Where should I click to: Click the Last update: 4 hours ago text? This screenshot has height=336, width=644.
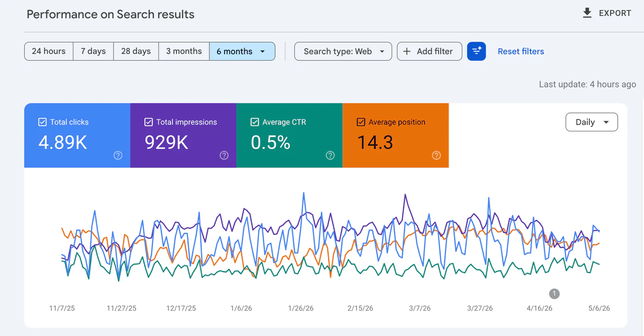coord(587,84)
